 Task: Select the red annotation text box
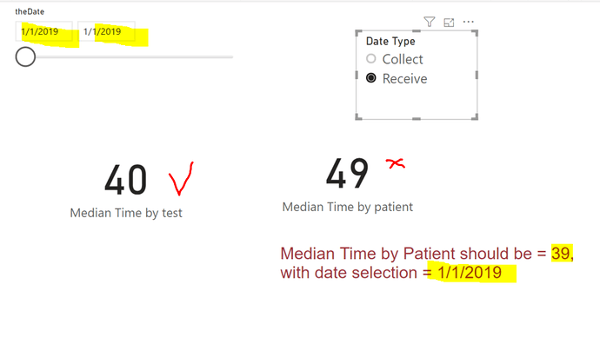tap(427, 263)
